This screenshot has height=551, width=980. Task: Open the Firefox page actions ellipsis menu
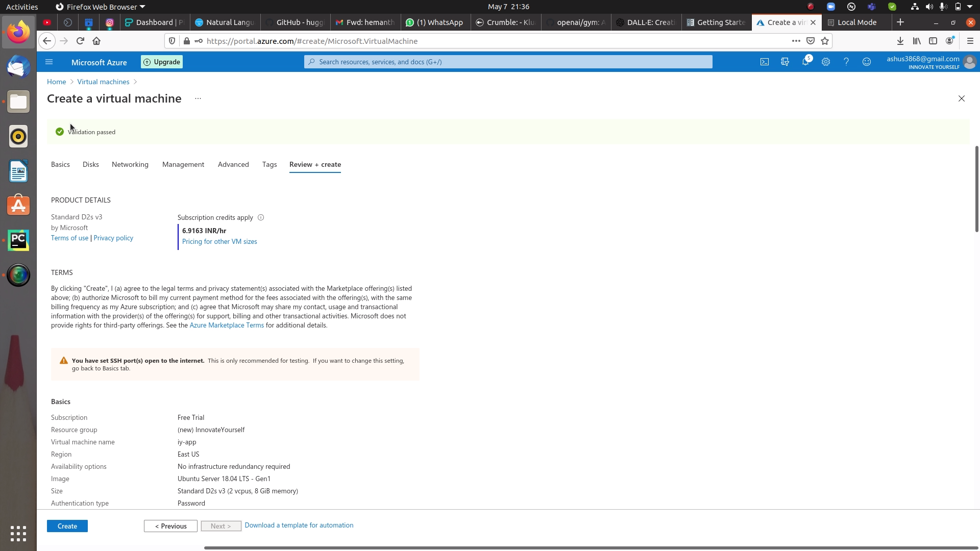click(x=796, y=41)
